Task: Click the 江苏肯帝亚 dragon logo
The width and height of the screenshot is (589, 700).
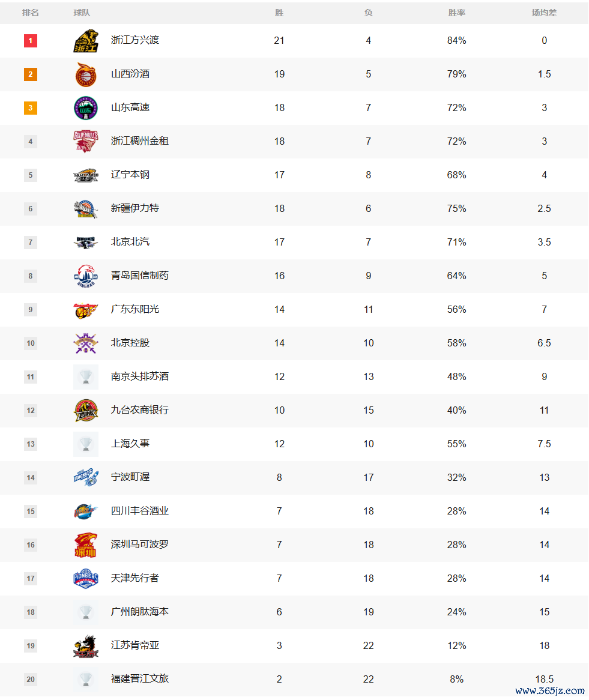Action: [86, 646]
